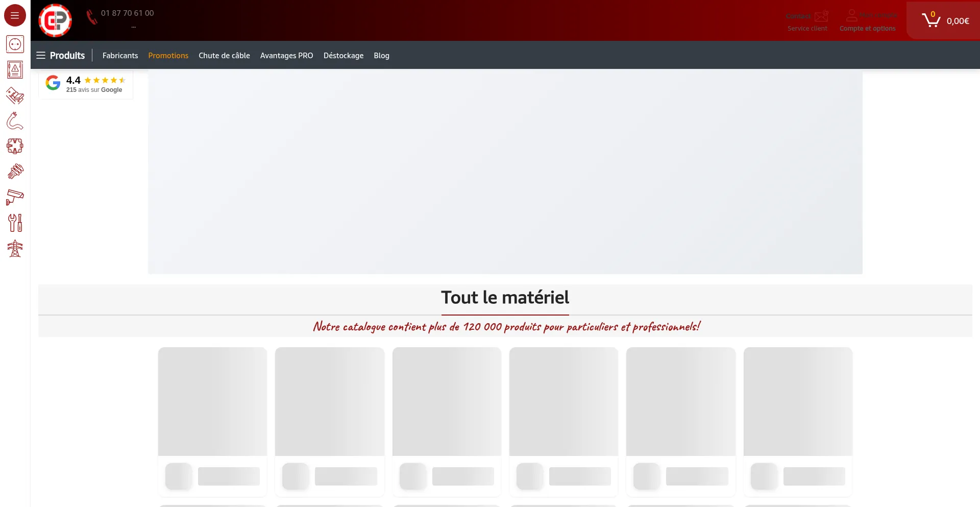980x507 pixels.
Task: Open the electrical panel category icon
Action: coord(15,69)
